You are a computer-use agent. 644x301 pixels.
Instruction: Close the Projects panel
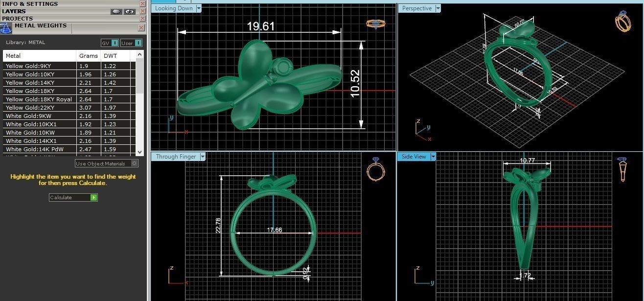click(142, 19)
